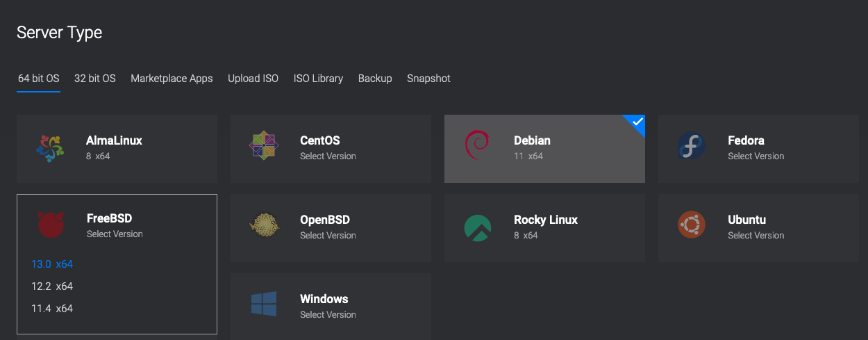Switch to the 32 bit OS tab
The width and height of the screenshot is (868, 340).
[x=95, y=79]
